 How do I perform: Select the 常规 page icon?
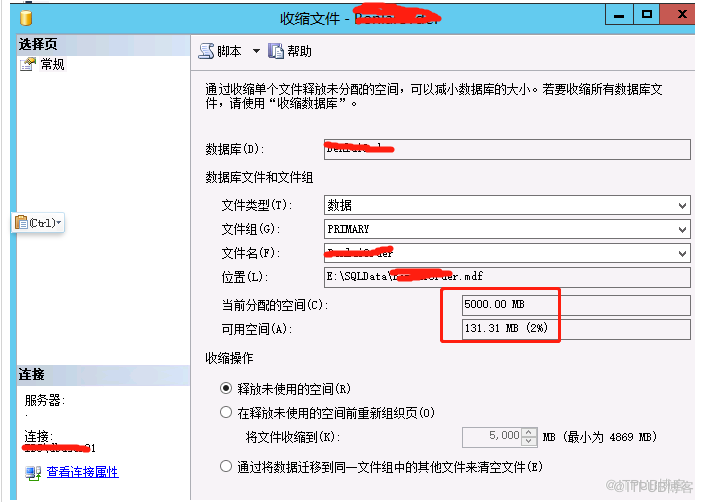pyautogui.click(x=27, y=65)
